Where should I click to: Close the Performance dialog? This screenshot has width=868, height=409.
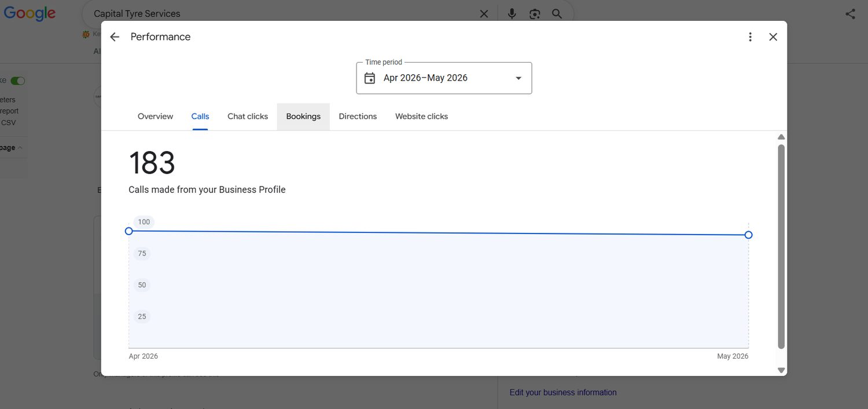pos(773,37)
